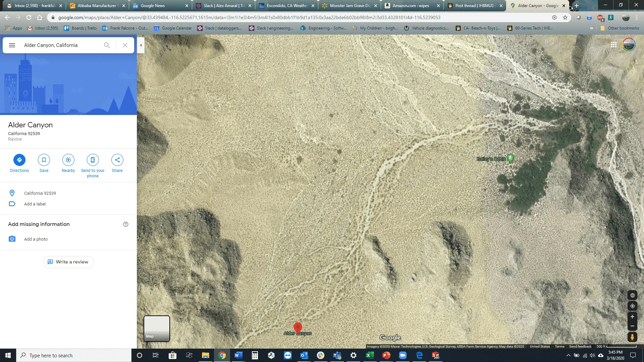The width and height of the screenshot is (644, 362).
Task: Search Nearby places
Action: [68, 163]
